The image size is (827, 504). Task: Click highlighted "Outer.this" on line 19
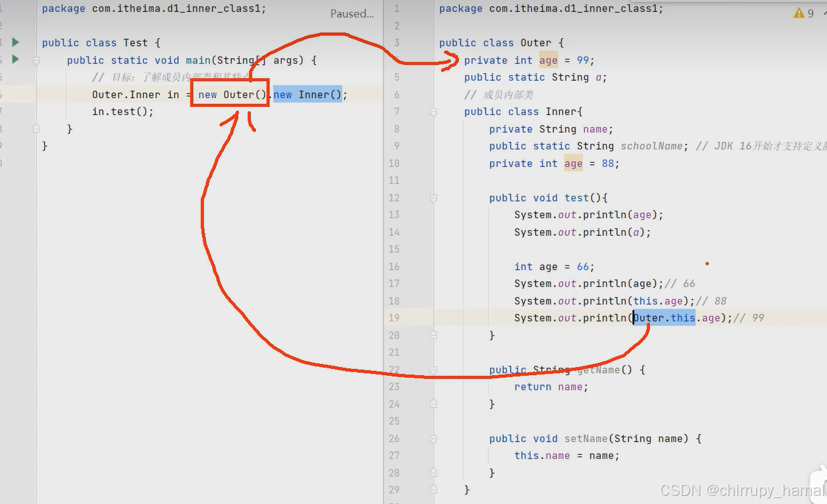pos(664,318)
